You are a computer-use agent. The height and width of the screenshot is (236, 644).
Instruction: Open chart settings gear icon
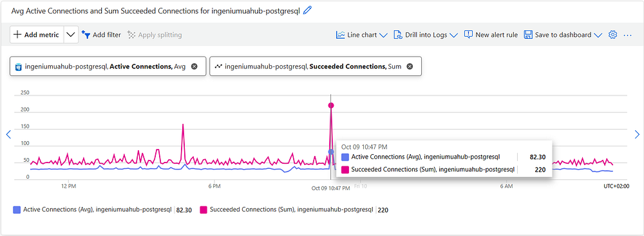pos(613,35)
